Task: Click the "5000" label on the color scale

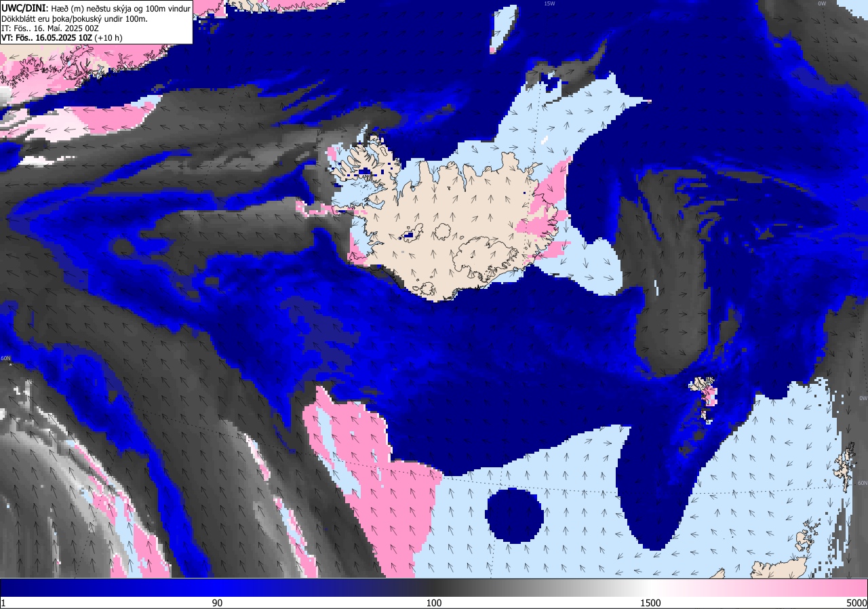Action: pos(856,603)
